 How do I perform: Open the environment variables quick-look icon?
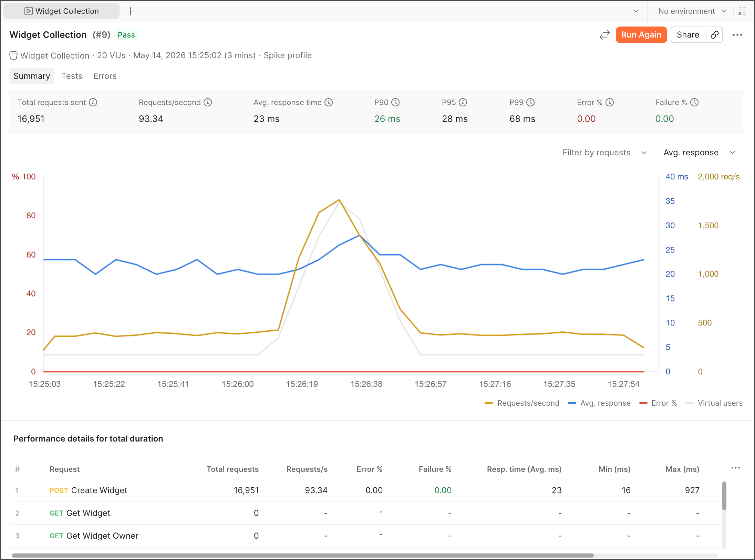[x=742, y=11]
